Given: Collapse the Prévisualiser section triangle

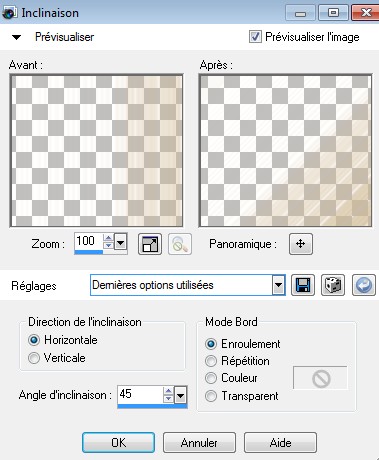Looking at the screenshot, I should pyautogui.click(x=16, y=37).
